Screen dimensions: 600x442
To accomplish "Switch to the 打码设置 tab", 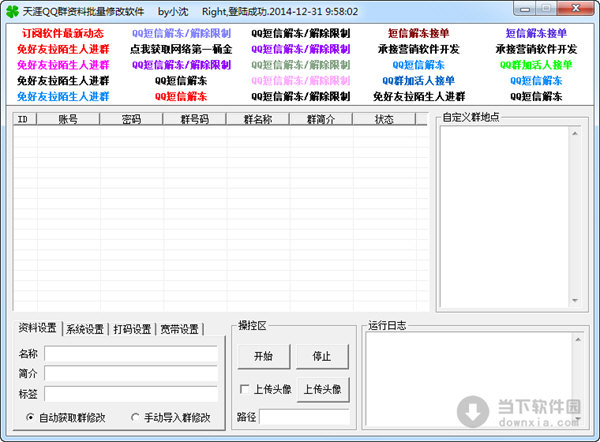I will [x=132, y=329].
